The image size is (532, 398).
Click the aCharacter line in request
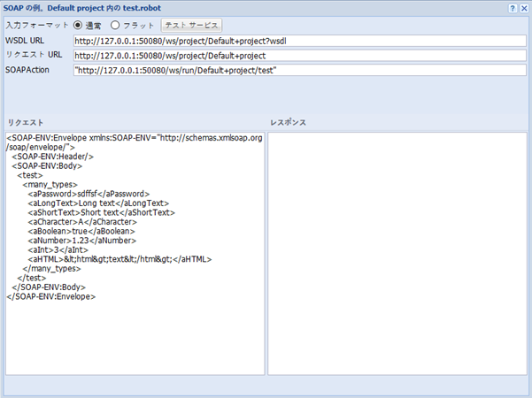click(88, 222)
